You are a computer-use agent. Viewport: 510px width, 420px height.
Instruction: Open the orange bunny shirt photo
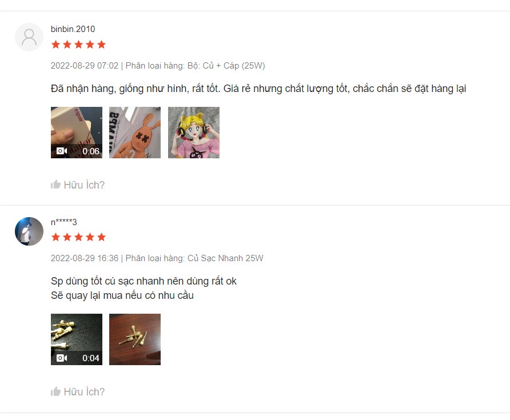tap(135, 133)
